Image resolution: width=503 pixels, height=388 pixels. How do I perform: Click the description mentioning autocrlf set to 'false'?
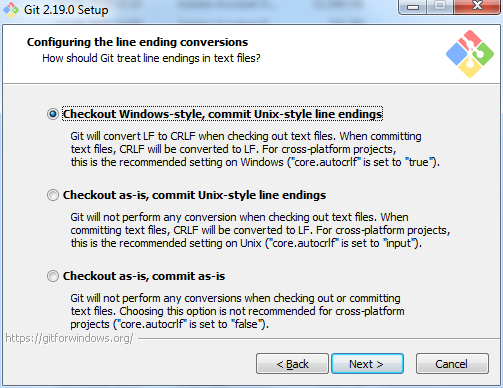(x=237, y=311)
